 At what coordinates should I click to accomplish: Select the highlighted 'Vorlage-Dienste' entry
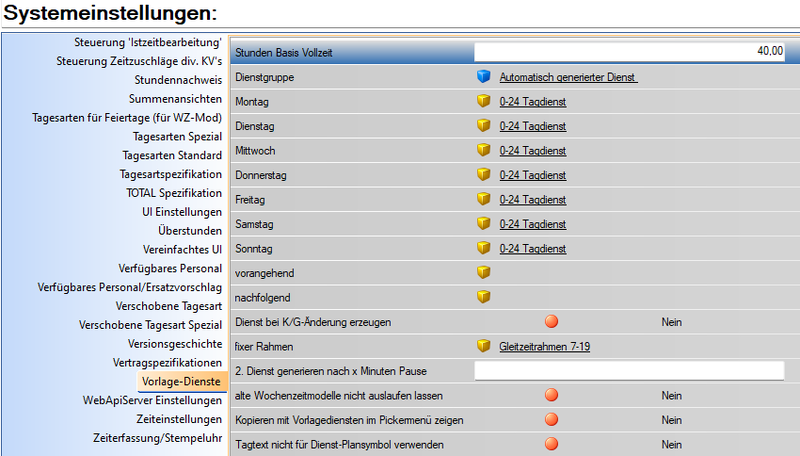pos(181,382)
